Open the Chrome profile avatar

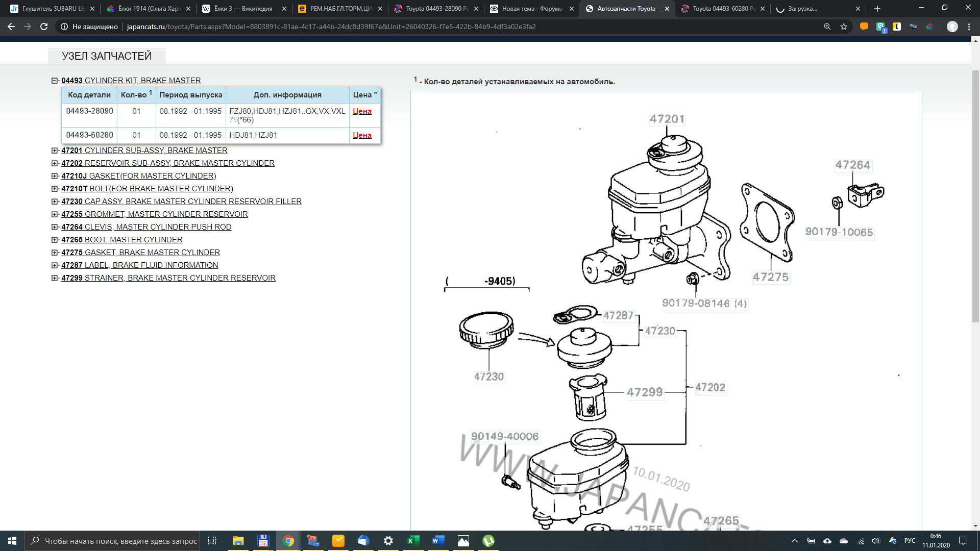[x=952, y=27]
